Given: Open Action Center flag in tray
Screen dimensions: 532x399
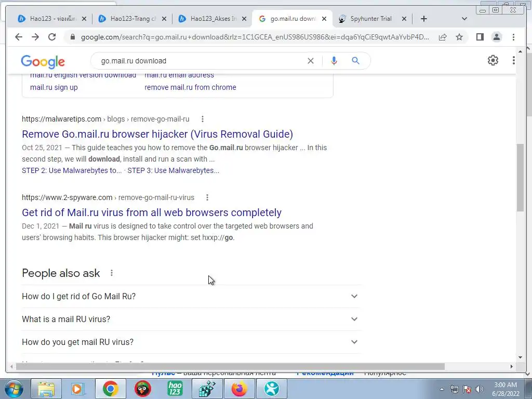Looking at the screenshot, I should (467, 389).
